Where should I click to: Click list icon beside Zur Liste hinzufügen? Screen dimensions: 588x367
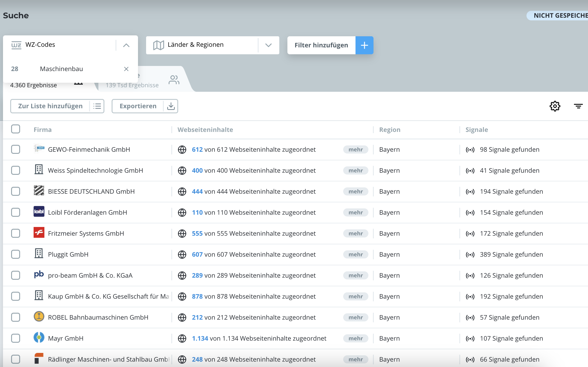[x=97, y=106]
